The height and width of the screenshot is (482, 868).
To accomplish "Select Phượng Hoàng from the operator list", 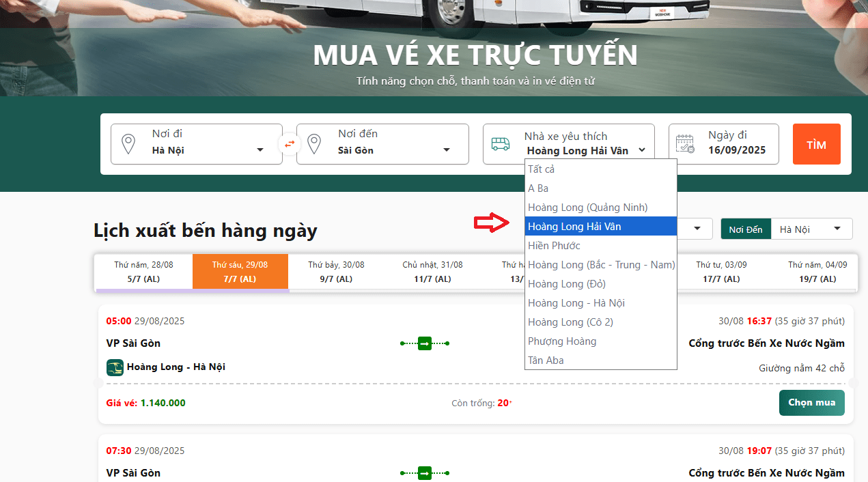I will pyautogui.click(x=562, y=341).
